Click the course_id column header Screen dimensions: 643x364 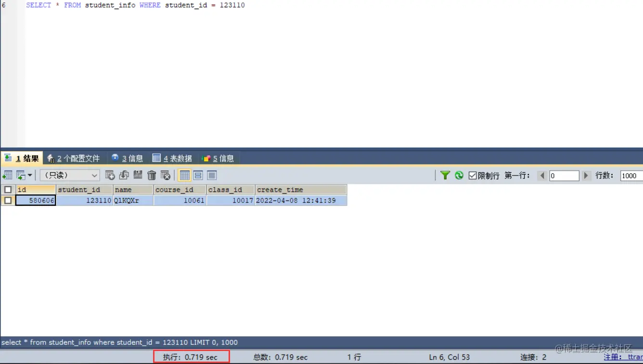click(x=180, y=189)
